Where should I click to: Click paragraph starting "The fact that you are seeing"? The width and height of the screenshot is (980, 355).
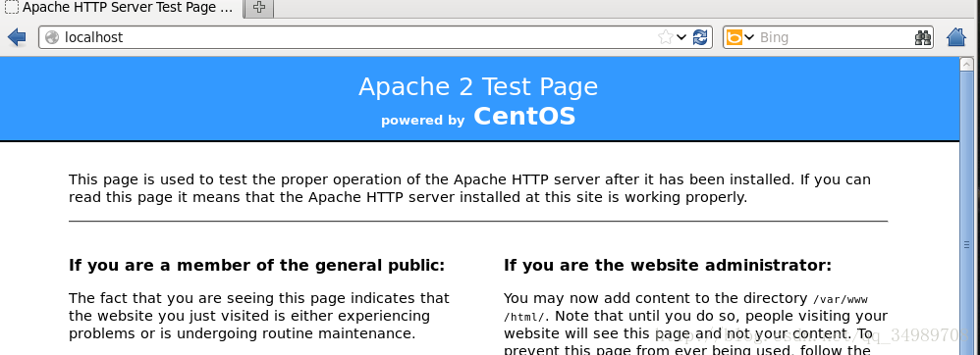[259, 316]
